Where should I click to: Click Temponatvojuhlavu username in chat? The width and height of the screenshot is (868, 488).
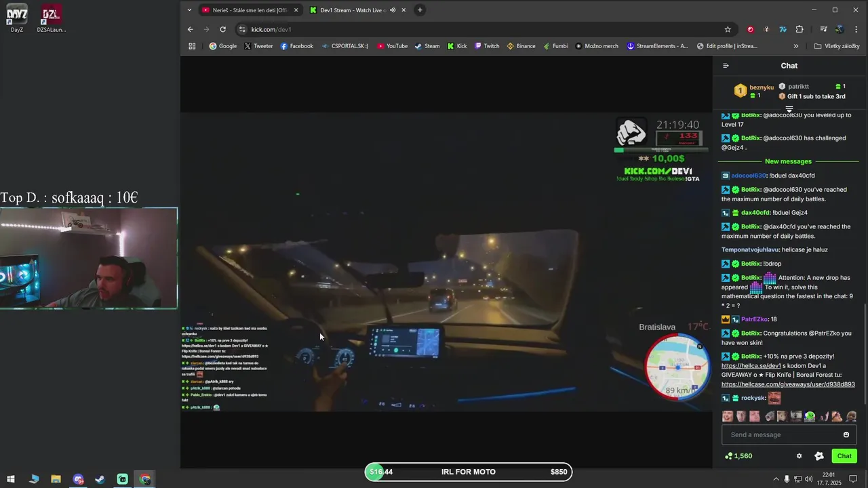pos(750,249)
